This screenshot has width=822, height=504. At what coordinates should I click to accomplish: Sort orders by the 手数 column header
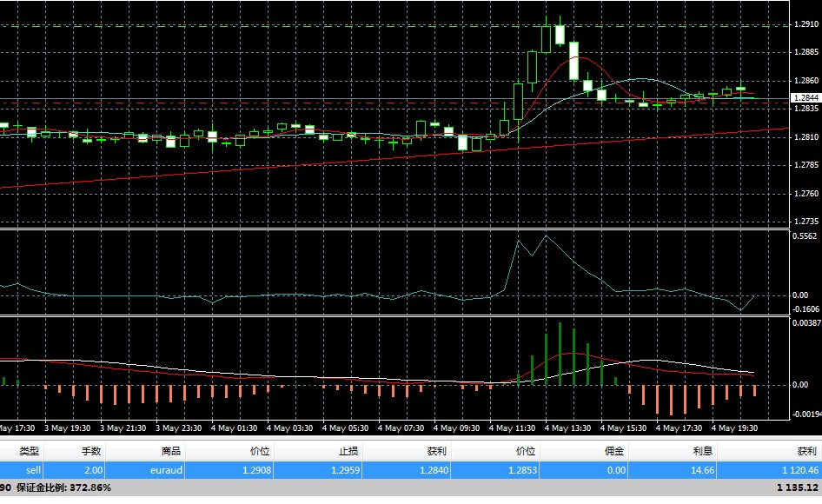[91, 451]
